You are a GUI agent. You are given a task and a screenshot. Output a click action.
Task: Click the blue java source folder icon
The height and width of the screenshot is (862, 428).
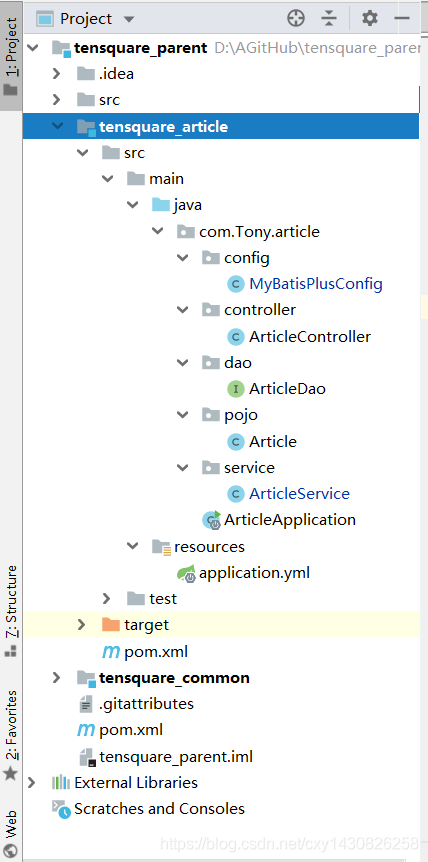(161, 205)
